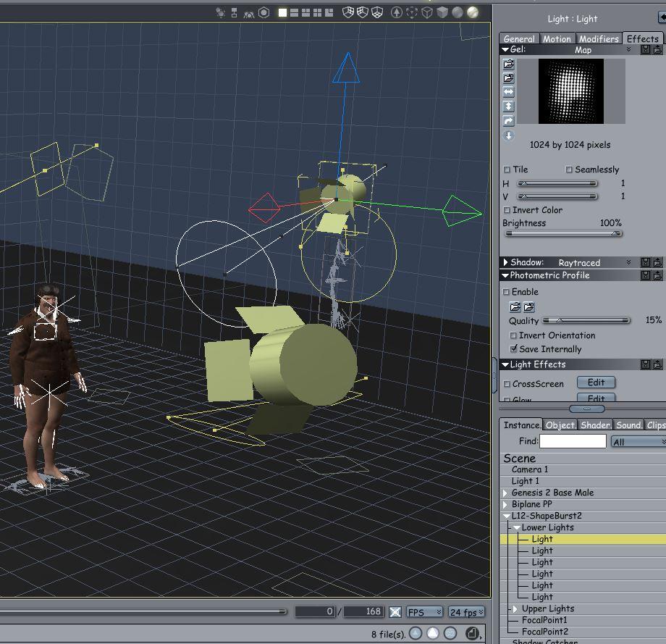Collapse Light Effects section

[x=505, y=364]
